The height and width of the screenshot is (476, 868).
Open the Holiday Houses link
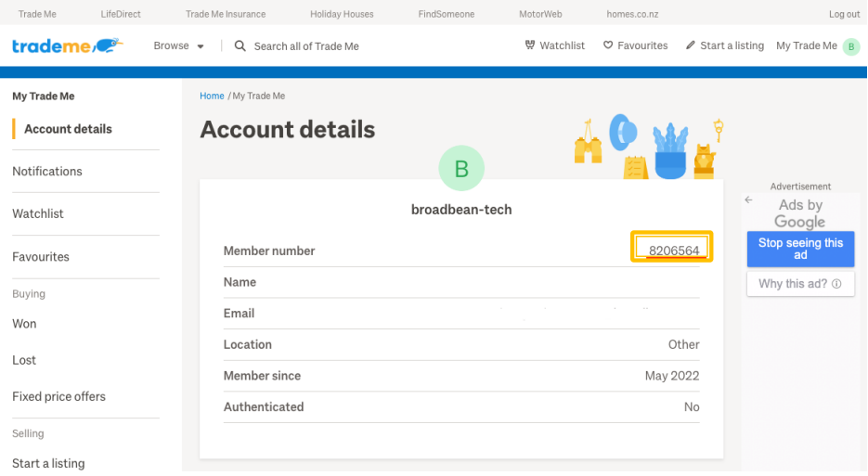tap(342, 14)
